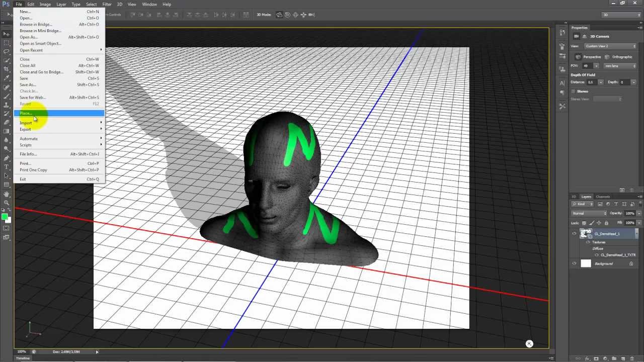The width and height of the screenshot is (644, 362).
Task: Choose Print... from File menu
Action: click(59, 163)
